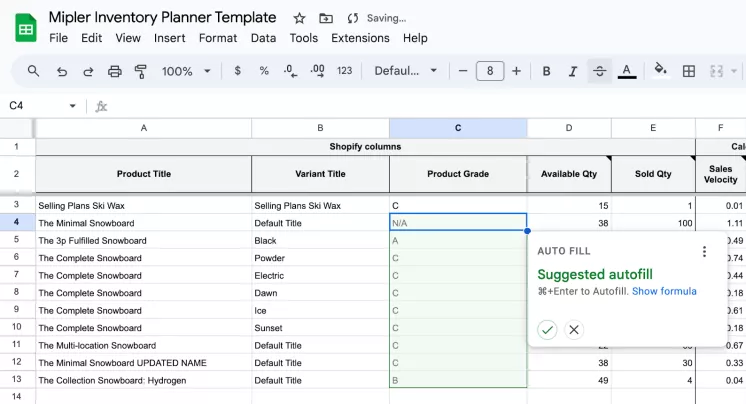Click the Product Title header cell
746x404 pixels.
tap(144, 174)
